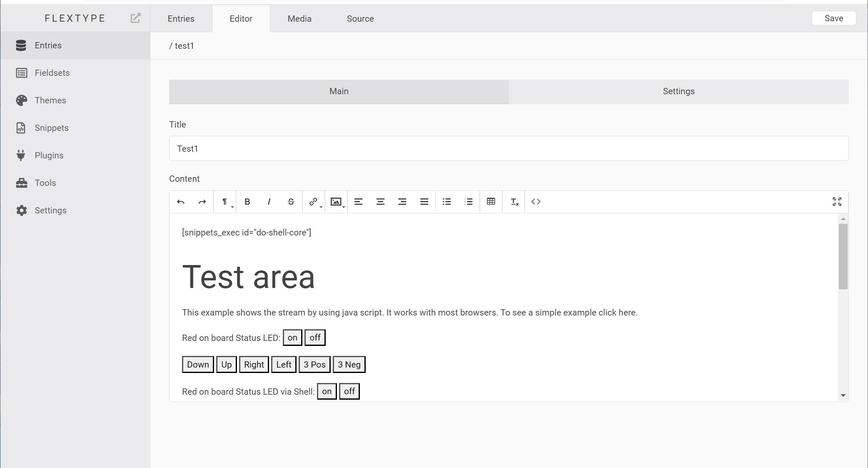Open HTML code view icon
The image size is (868, 468).
pos(536,202)
